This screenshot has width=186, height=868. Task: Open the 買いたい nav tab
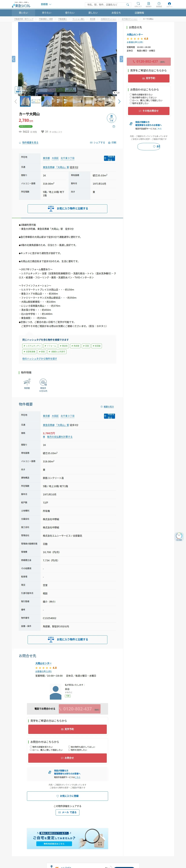pyautogui.click(x=23, y=13)
